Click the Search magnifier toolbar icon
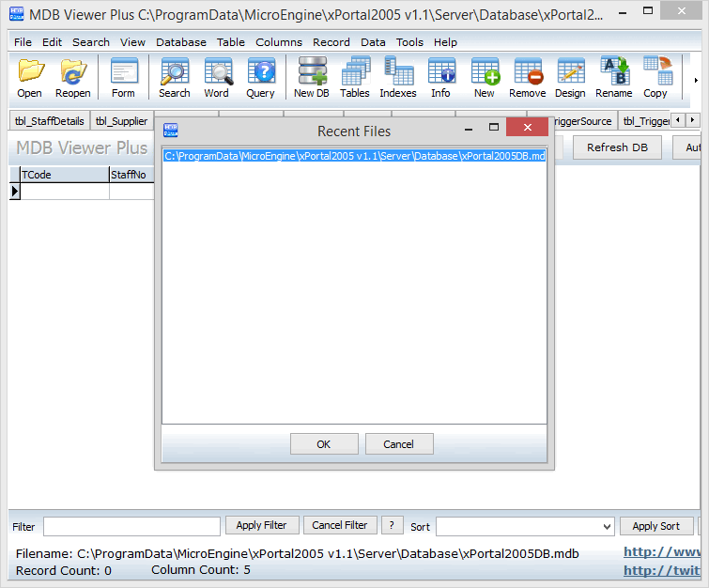This screenshot has height=588, width=709. (x=174, y=77)
